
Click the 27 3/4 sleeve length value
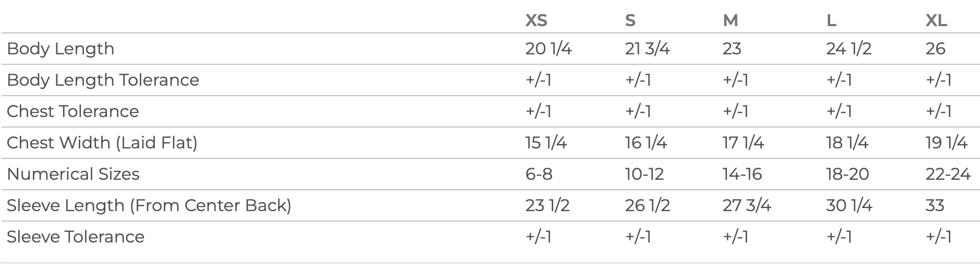click(x=746, y=205)
